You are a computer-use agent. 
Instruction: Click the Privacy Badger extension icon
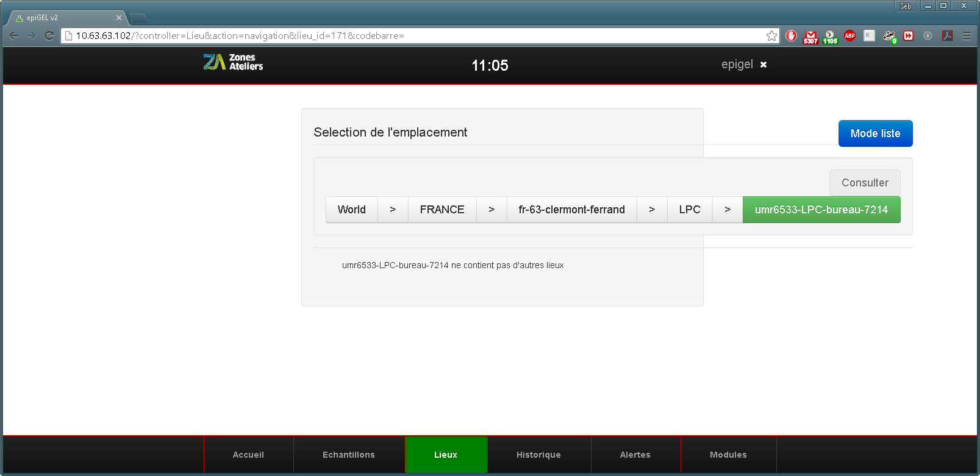coord(889,37)
